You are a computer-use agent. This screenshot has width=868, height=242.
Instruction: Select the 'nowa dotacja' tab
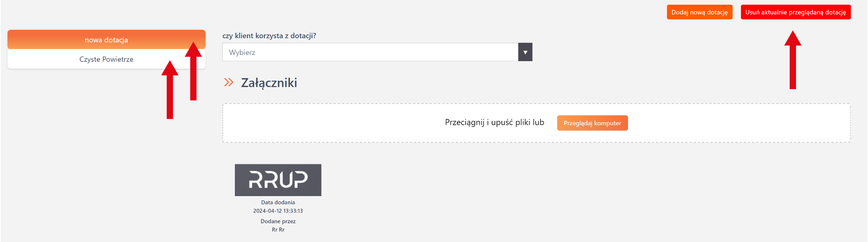point(106,40)
